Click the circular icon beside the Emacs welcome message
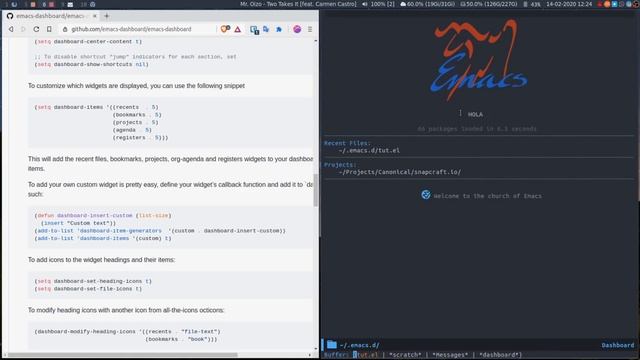The image size is (640, 360). pos(426,195)
